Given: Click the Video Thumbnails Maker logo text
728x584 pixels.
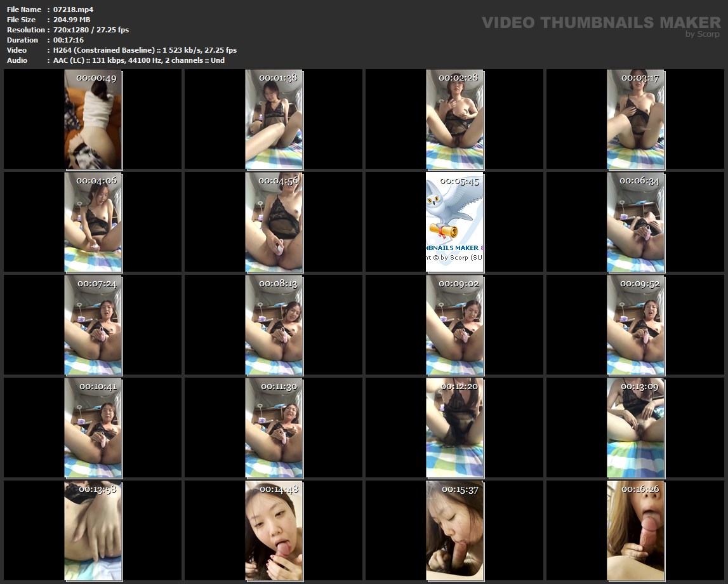Looking at the screenshot, I should tap(600, 22).
